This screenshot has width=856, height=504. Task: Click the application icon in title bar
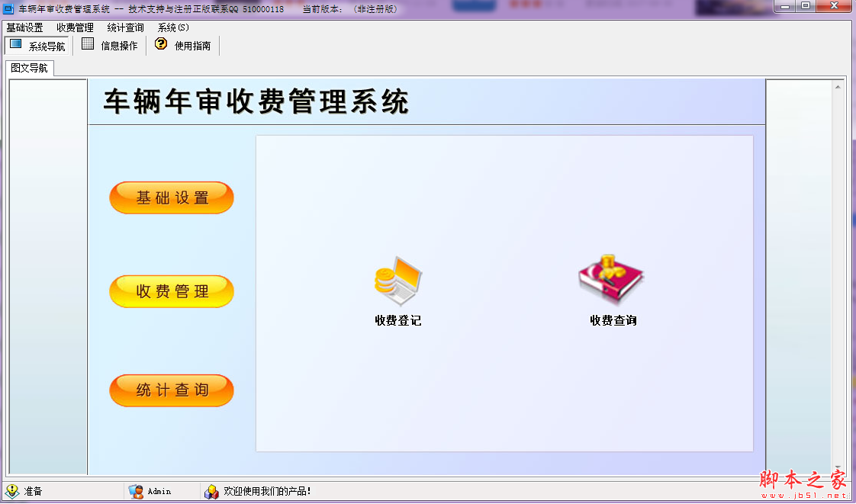click(7, 7)
